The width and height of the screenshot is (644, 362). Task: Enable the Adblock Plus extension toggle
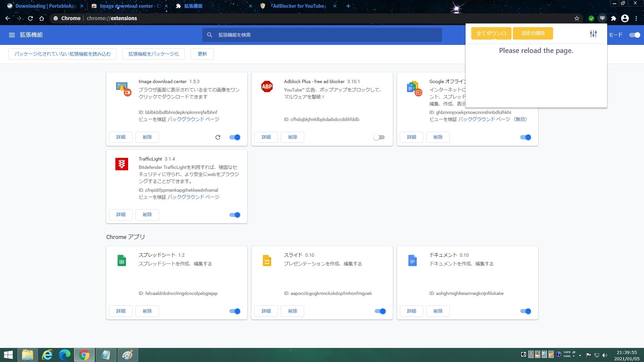pos(379,137)
